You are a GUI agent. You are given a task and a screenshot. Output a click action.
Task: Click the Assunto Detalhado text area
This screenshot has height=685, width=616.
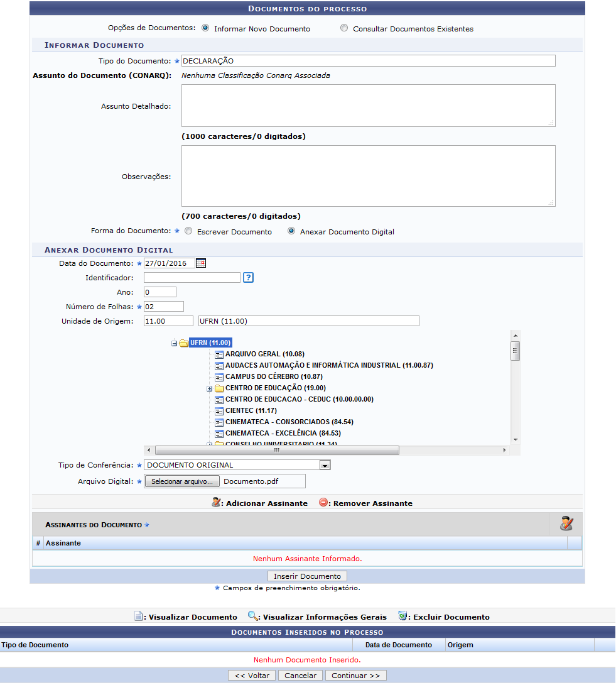369,106
